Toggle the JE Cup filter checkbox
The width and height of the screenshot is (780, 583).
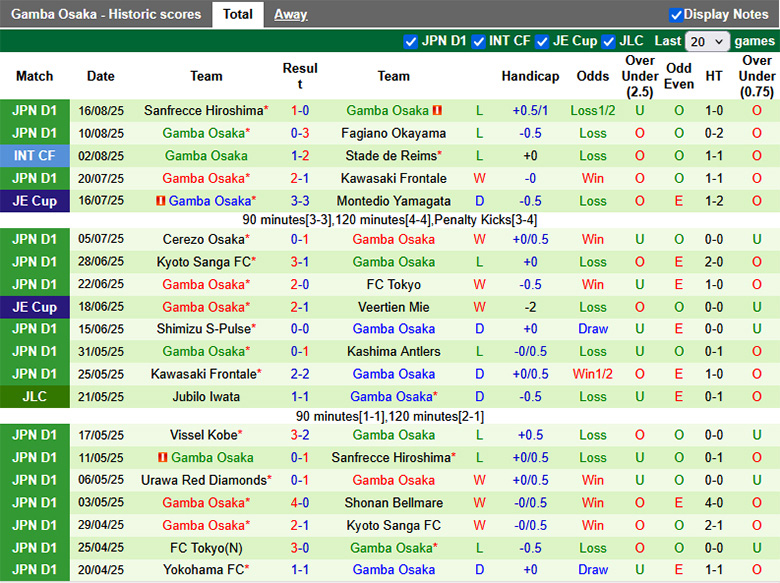tap(542, 42)
